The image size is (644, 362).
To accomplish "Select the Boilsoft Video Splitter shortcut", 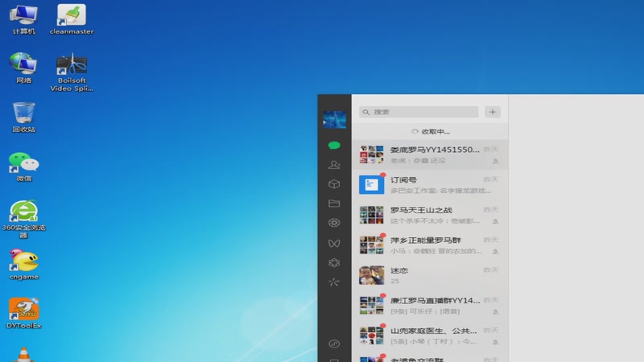I will [72, 72].
